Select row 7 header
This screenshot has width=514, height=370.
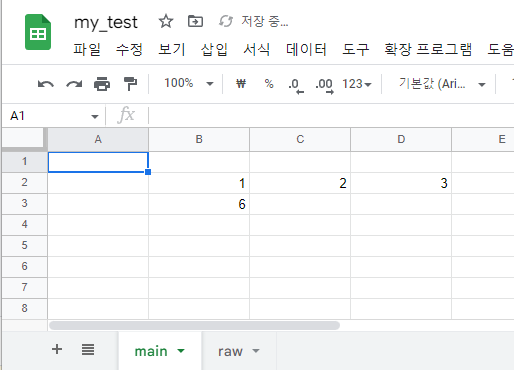24,288
